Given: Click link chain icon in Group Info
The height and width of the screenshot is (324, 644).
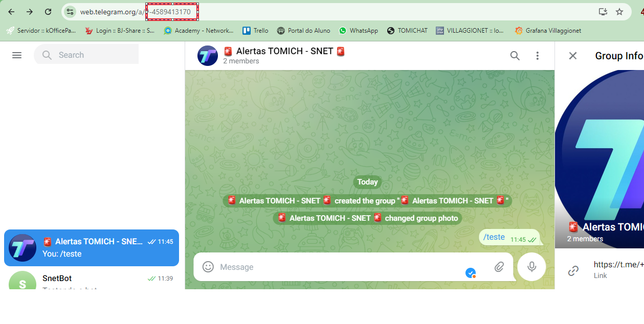Looking at the screenshot, I should (573, 271).
